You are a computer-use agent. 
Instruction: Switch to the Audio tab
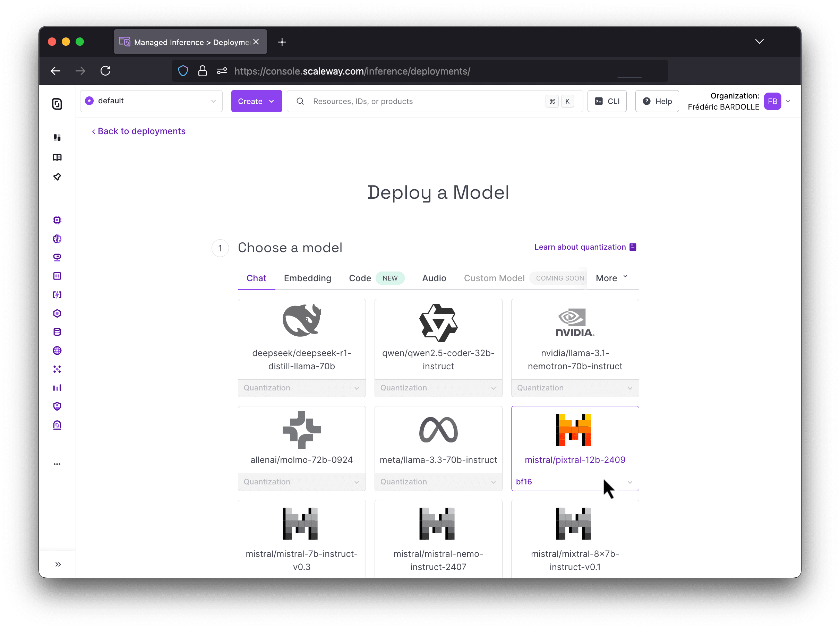(434, 278)
